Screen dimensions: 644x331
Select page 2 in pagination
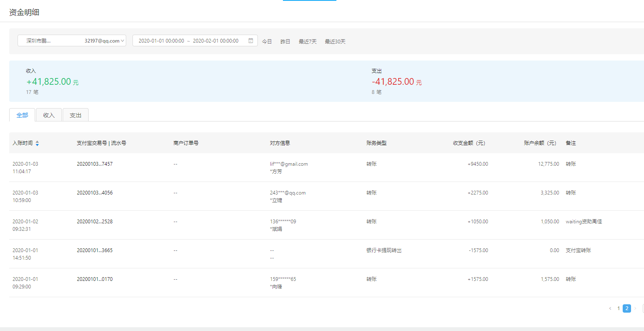click(626, 308)
